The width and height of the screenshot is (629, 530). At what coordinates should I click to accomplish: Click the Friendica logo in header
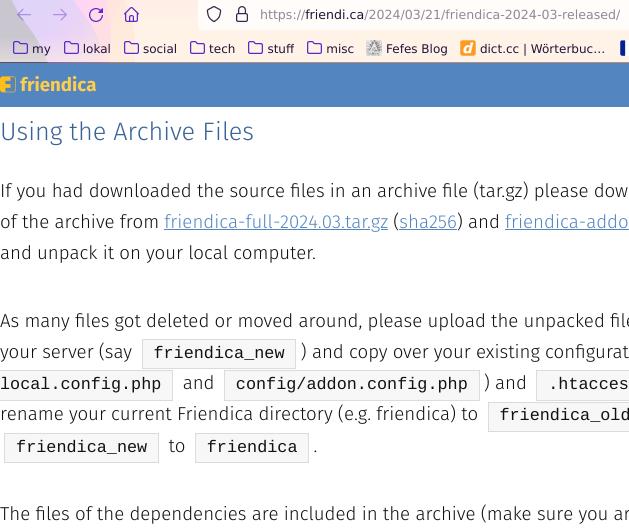48,85
